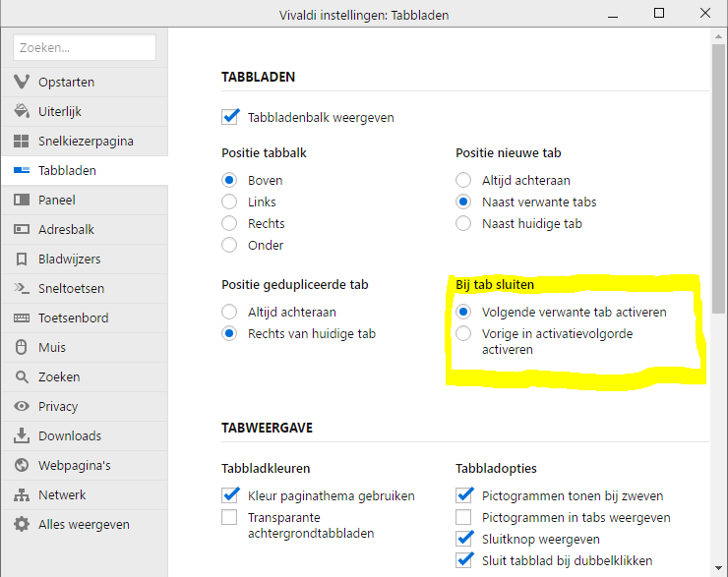Click the vertical scrollbar thumb
Image resolution: width=728 pixels, height=577 pixels.
(718, 179)
